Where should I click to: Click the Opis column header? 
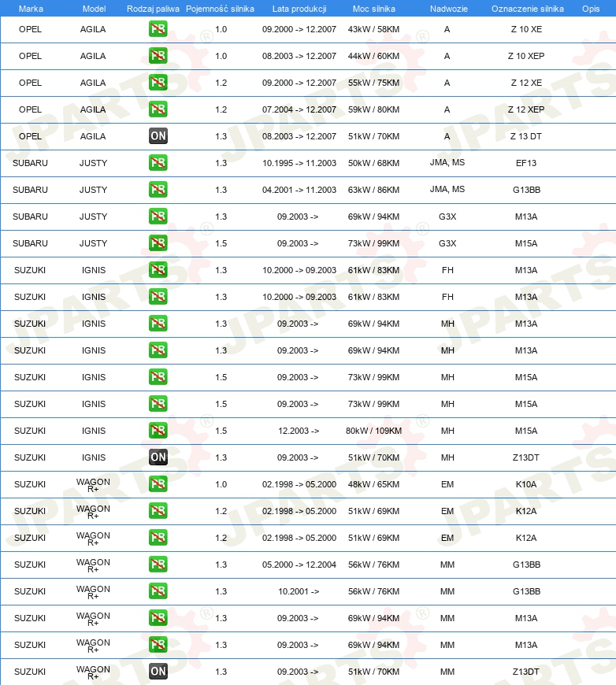591,9
